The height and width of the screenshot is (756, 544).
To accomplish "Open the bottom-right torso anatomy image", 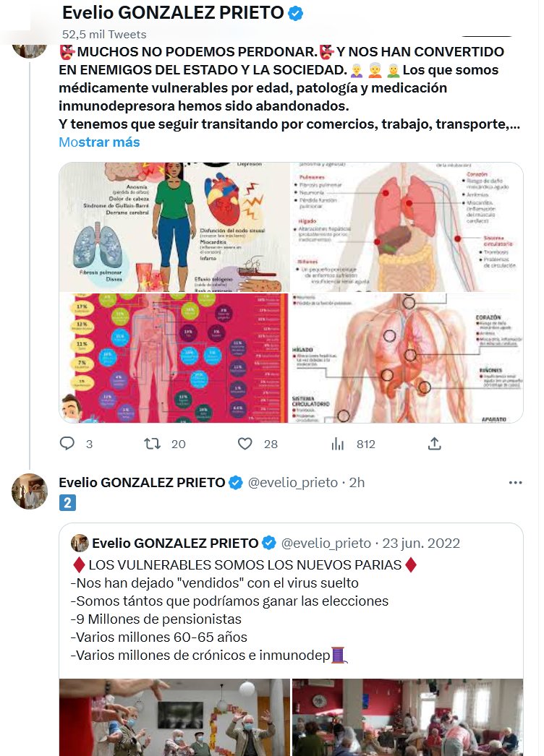I will coord(407,358).
